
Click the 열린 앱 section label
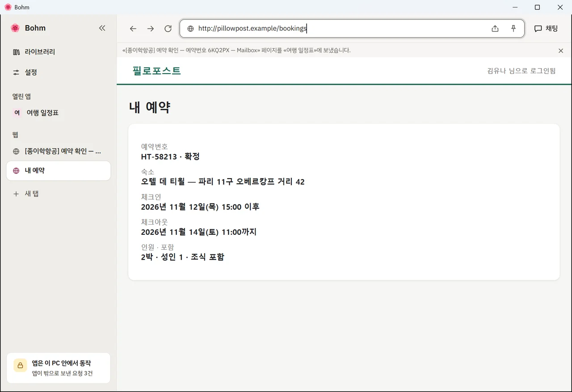[21, 96]
